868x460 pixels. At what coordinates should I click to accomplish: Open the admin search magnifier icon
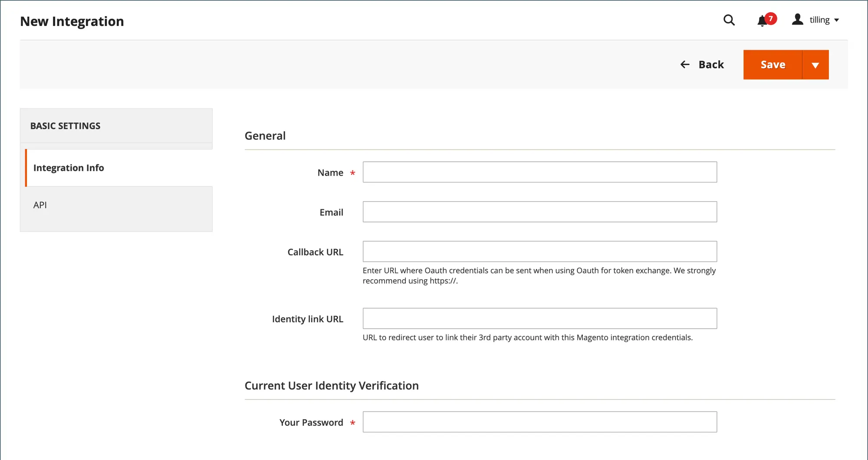click(729, 20)
